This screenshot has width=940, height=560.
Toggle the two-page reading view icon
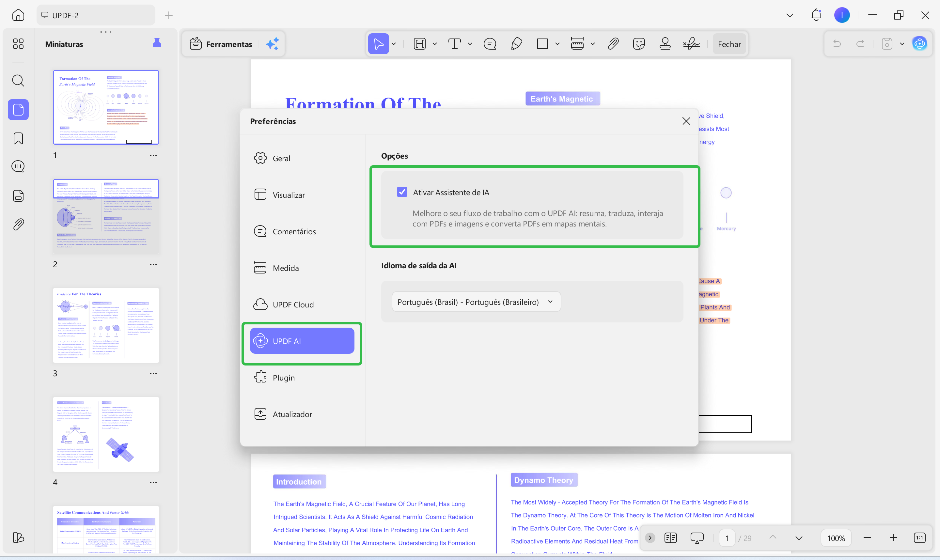tap(671, 538)
